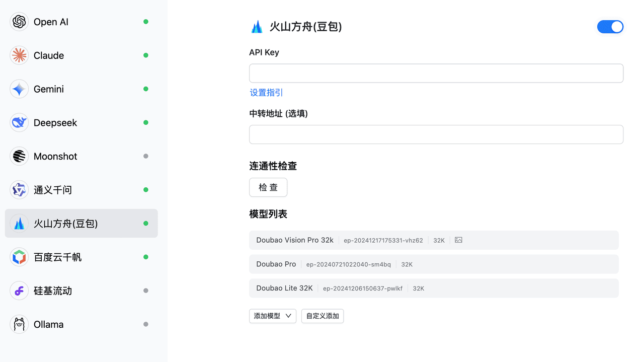Click the 硅基流动 purple icon

[19, 291]
